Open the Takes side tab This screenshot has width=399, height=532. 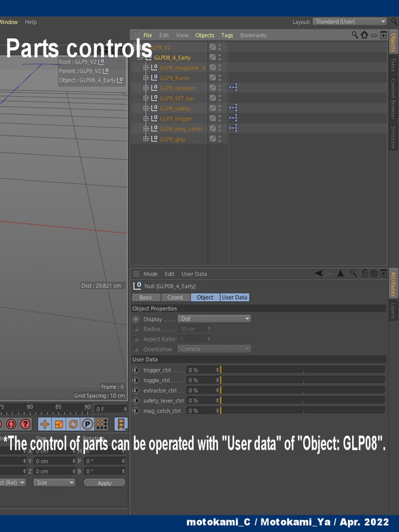[393, 65]
